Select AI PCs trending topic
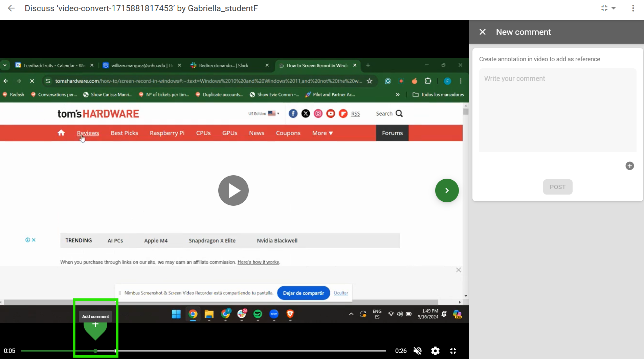The height and width of the screenshot is (359, 644). pos(115,241)
